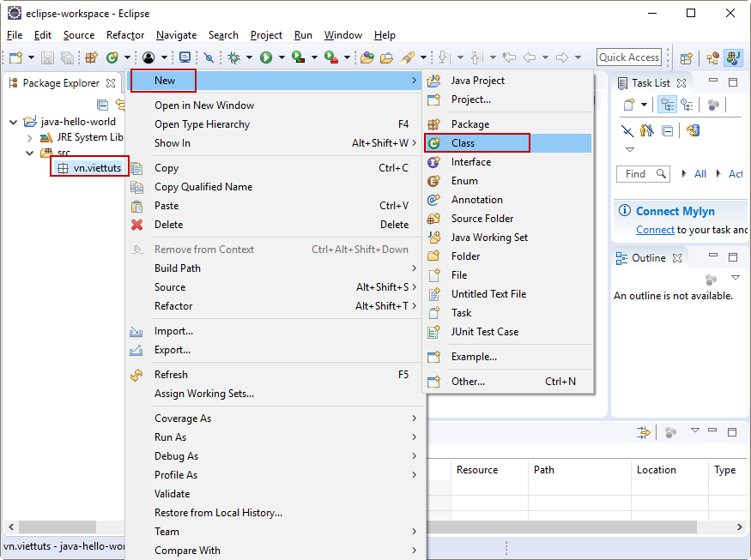Click the Synchronize Changed icon in Task List
751x560 pixels.
point(693,130)
